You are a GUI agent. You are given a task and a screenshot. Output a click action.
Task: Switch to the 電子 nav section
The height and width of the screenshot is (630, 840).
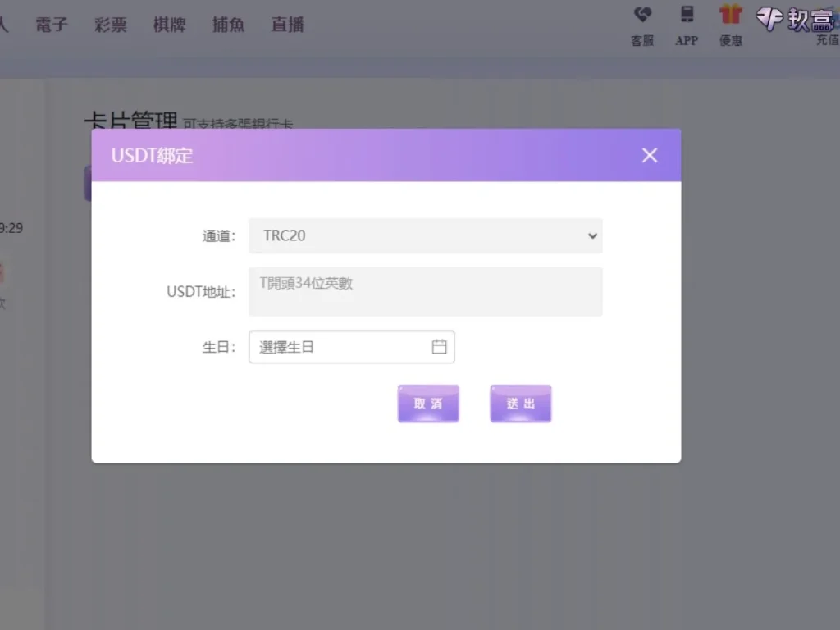[51, 25]
